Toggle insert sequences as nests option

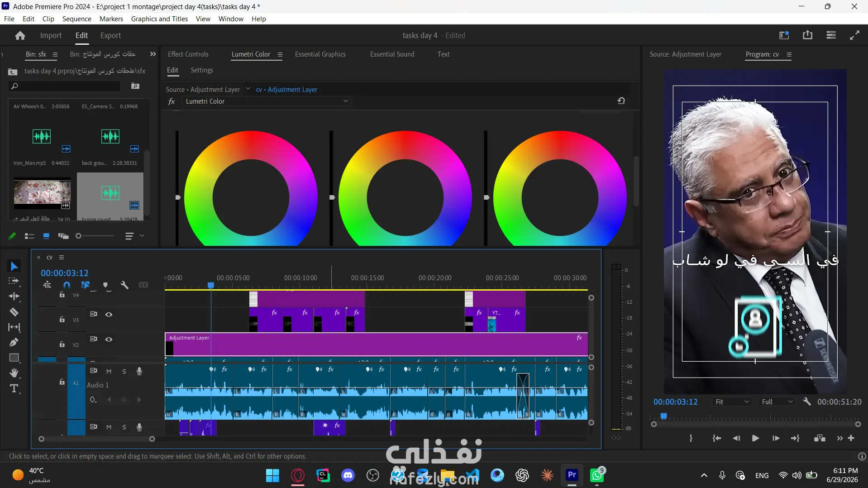coord(47,285)
